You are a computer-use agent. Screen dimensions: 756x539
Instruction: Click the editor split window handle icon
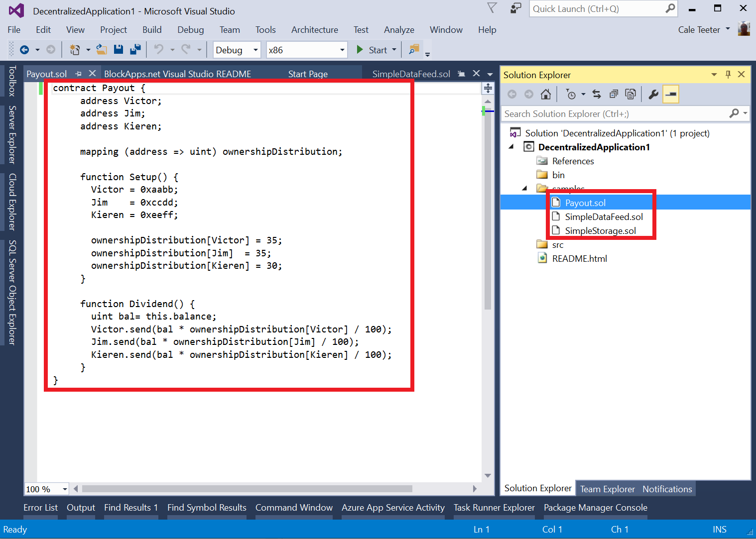488,88
